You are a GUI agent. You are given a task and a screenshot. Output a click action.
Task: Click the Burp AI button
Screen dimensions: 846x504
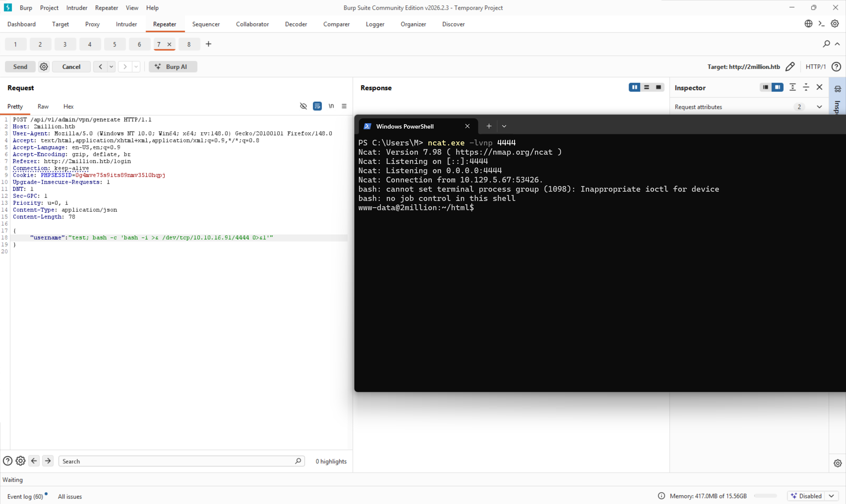point(173,66)
